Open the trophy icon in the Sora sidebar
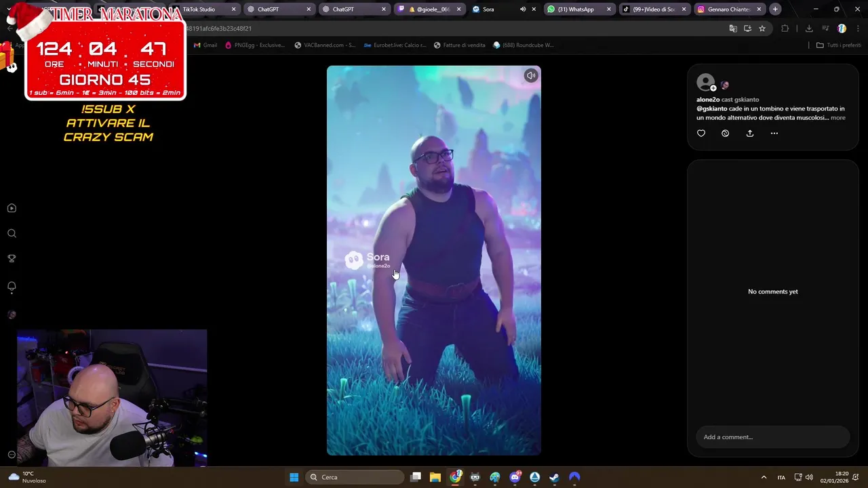Screen dimensions: 868x488 (x=12, y=258)
